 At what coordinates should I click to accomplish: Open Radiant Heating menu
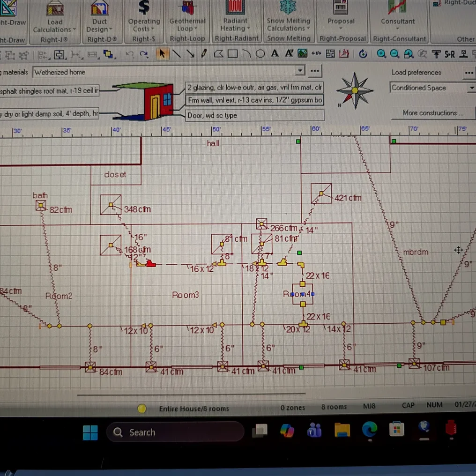click(236, 21)
